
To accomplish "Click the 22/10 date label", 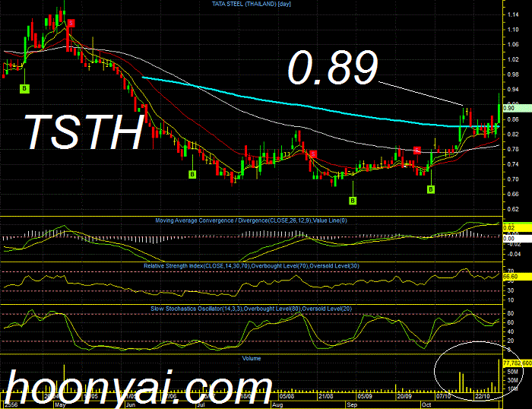I will pos(483,396).
